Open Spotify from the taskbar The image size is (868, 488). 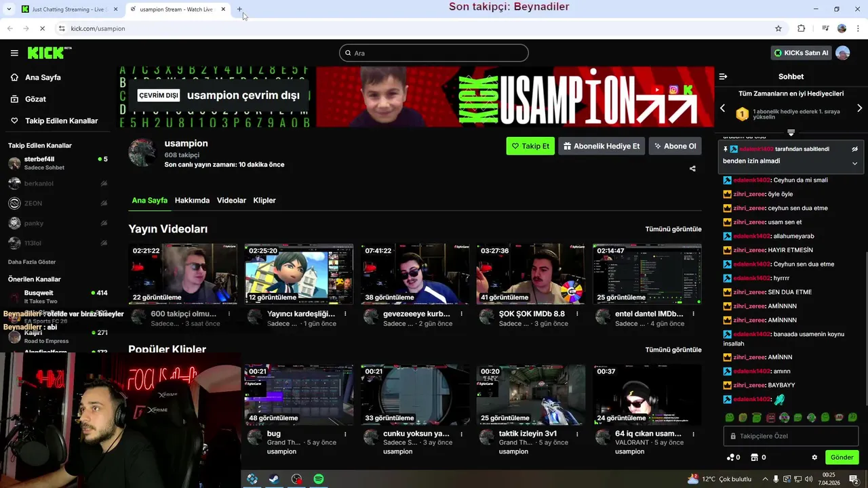[x=318, y=479]
